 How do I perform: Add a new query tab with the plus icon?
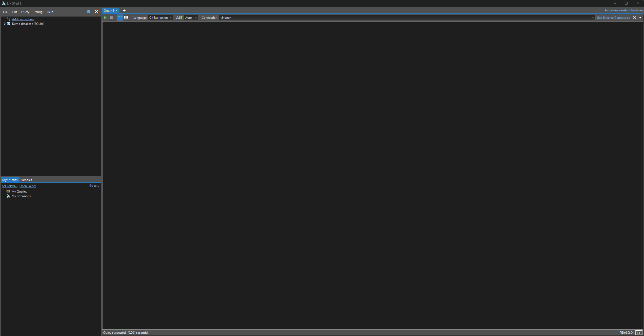tap(124, 11)
